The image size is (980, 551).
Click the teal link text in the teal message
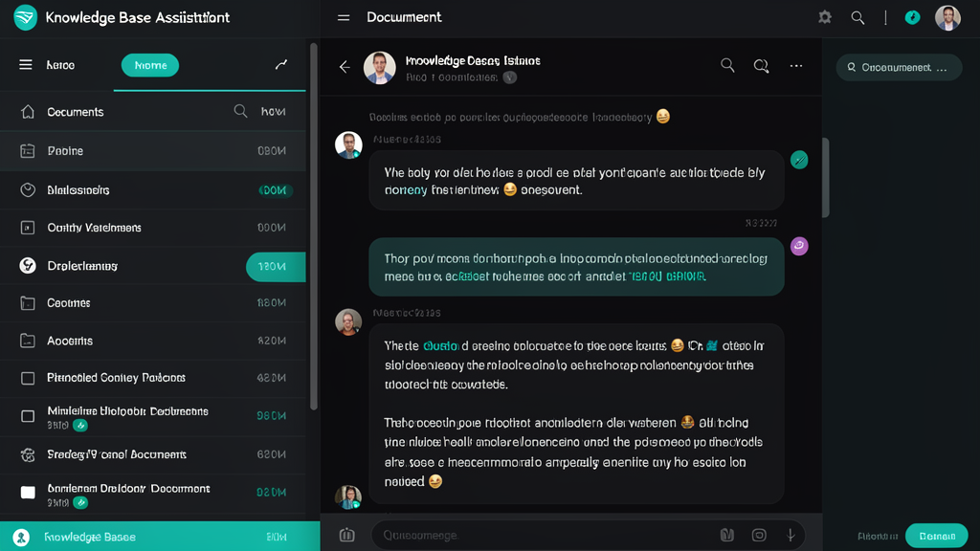coord(667,276)
